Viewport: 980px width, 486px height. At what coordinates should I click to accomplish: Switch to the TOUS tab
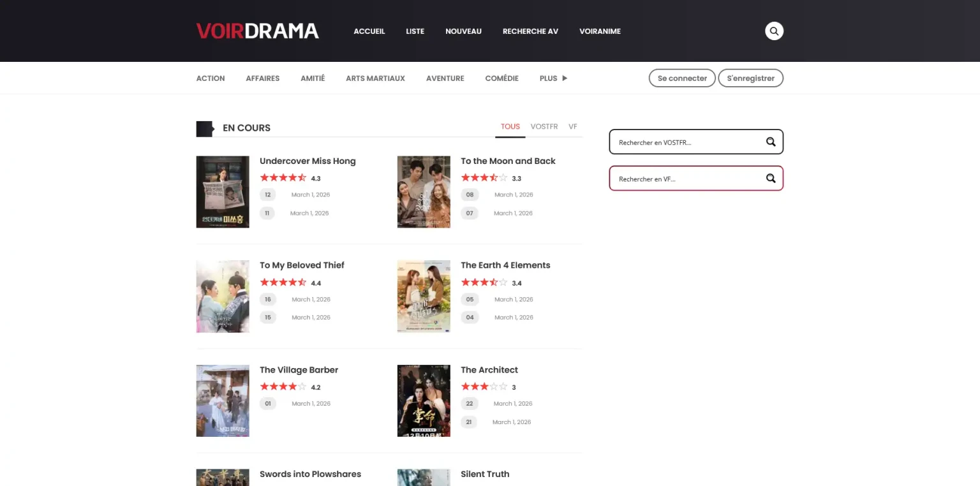pos(510,127)
